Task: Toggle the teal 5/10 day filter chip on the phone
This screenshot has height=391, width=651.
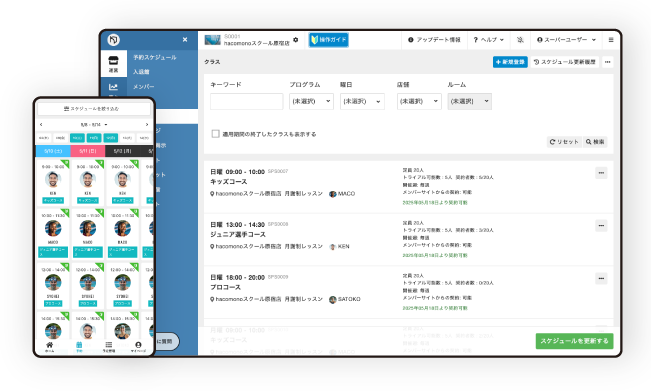Action: pos(77,138)
